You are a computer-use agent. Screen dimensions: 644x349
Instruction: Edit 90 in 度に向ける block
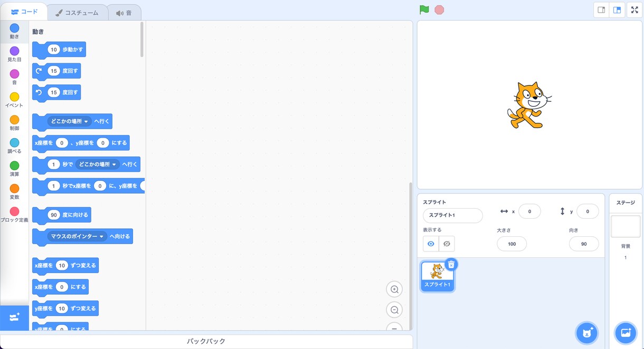54,215
